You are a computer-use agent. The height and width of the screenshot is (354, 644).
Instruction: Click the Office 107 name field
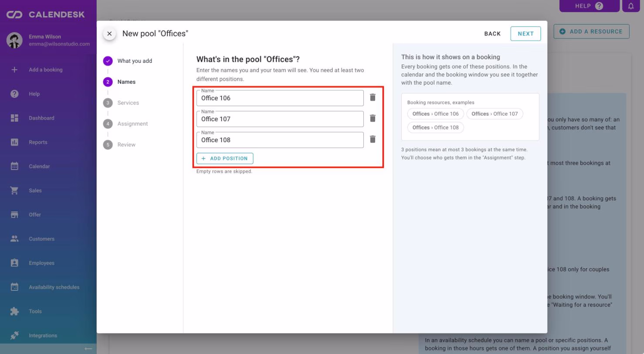pos(280,119)
